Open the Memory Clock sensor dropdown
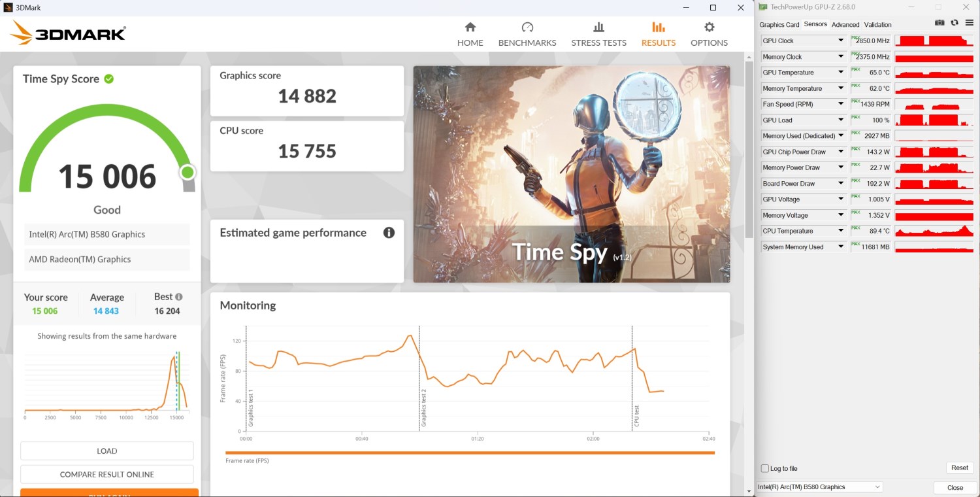 tap(841, 57)
